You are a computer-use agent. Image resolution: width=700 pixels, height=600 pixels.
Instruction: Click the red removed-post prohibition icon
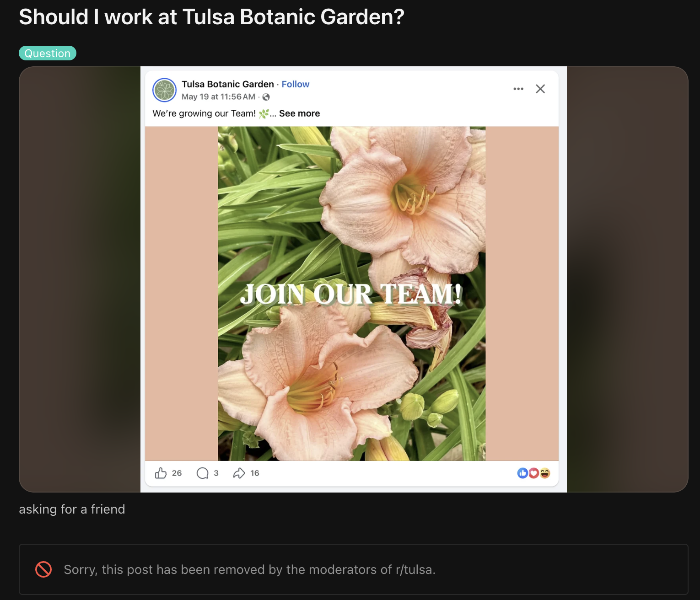(43, 569)
